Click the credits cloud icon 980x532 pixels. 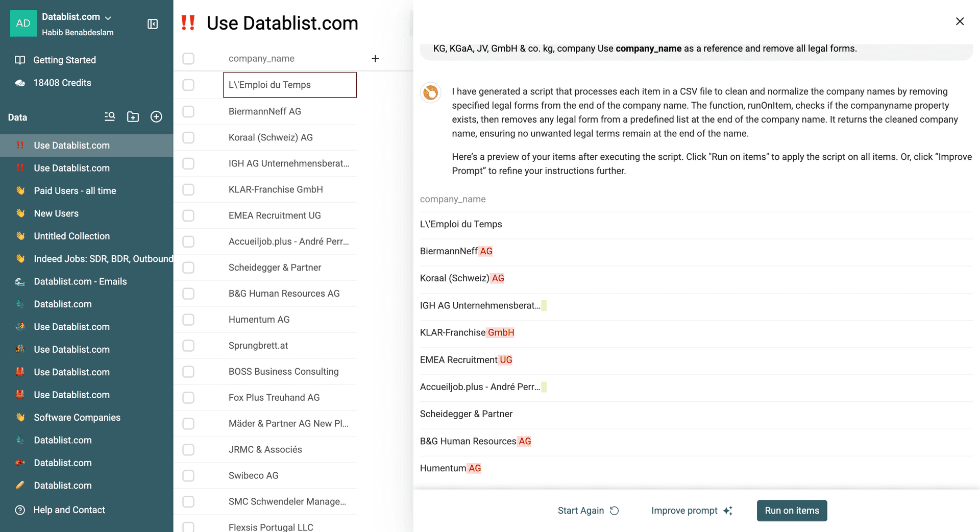point(20,83)
